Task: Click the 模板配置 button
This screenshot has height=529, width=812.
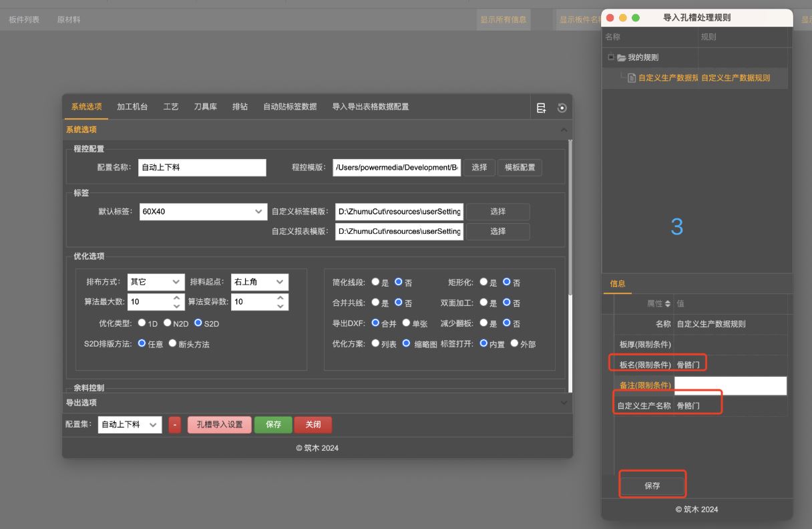Action: [x=520, y=168]
